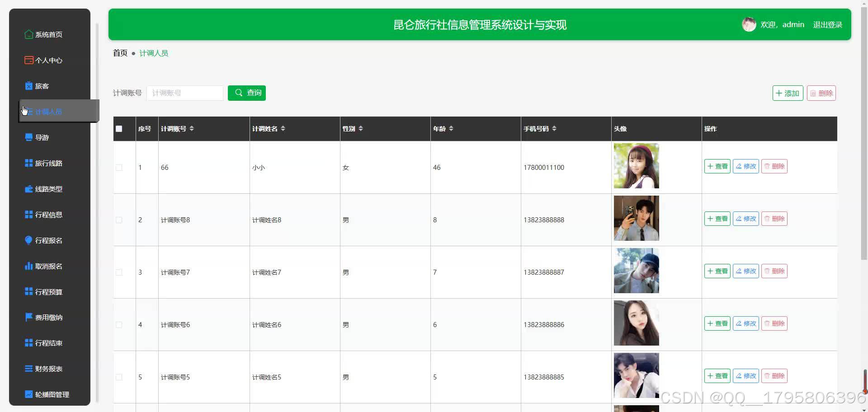Click the admin avatar in the header
This screenshot has height=412, width=868.
click(749, 24)
